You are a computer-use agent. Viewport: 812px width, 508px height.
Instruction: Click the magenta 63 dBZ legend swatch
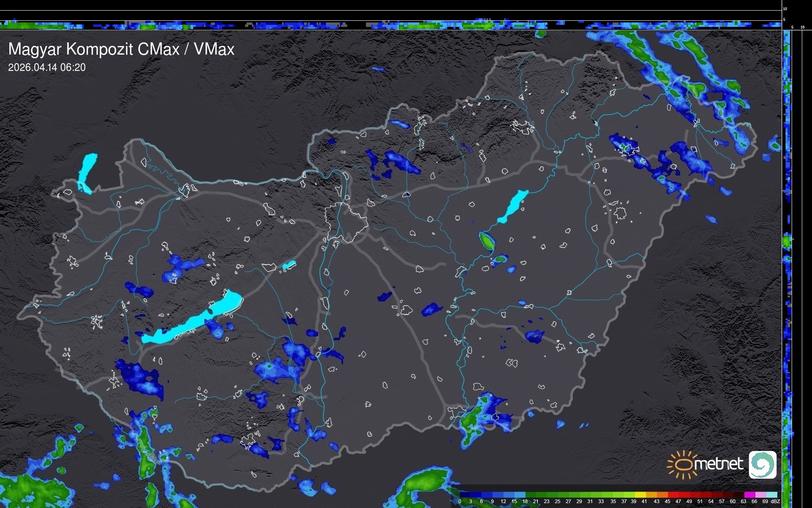click(749, 495)
